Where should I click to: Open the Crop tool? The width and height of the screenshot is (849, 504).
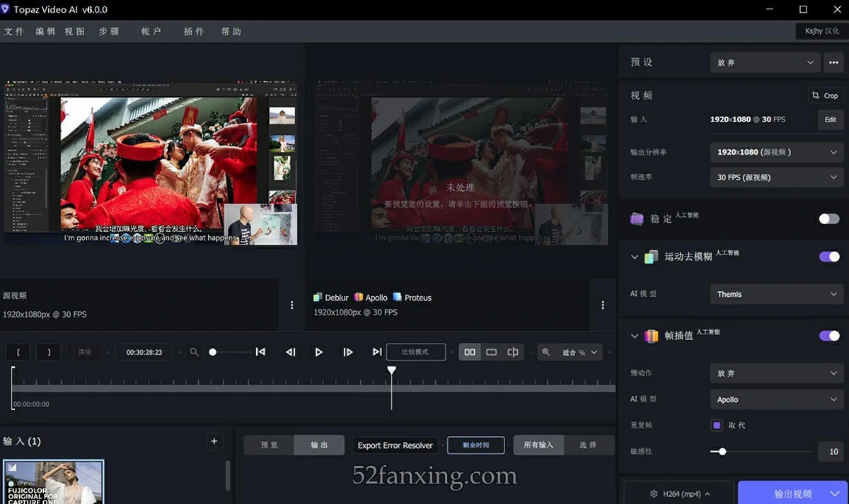[825, 95]
